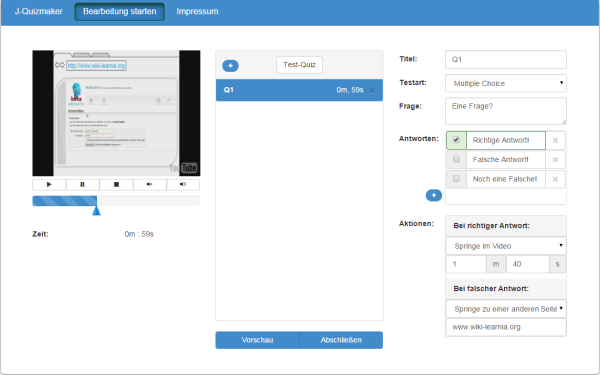This screenshot has width=600, height=375.
Task: Open the Testart 'Multiple Choice' dropdown
Action: (506, 83)
